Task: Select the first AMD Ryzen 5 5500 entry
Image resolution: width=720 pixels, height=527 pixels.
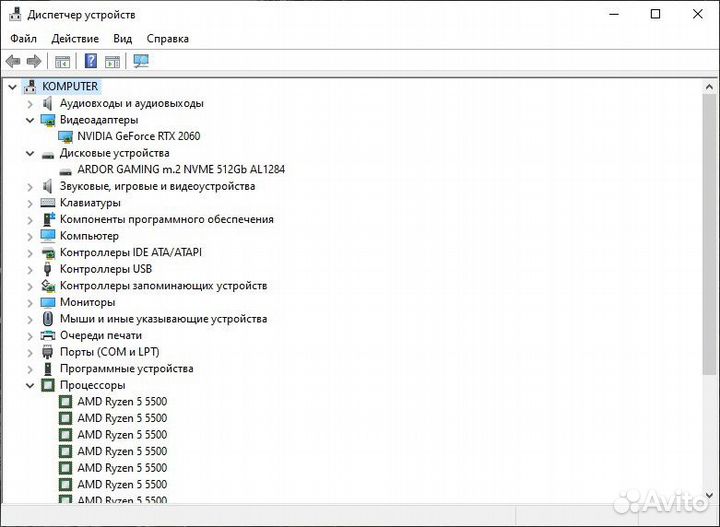Action: (122, 402)
